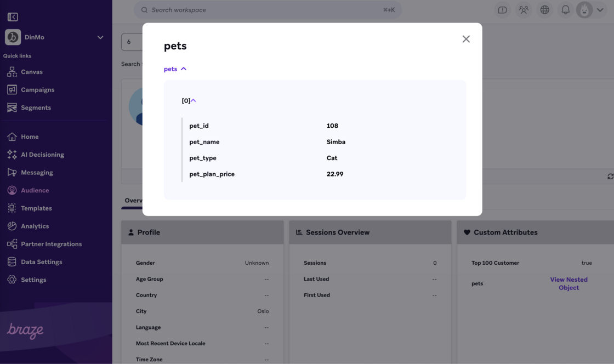Open Data Settings in sidebar

pyautogui.click(x=41, y=262)
